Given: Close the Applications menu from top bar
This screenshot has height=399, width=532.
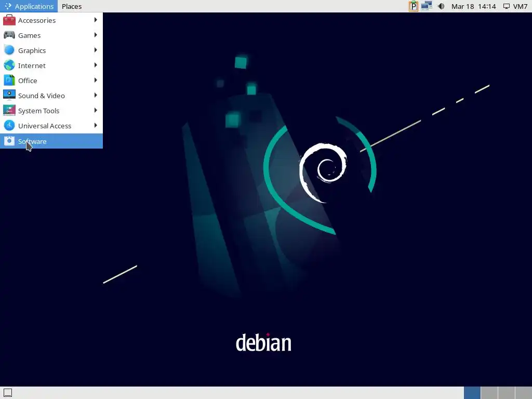Looking at the screenshot, I should click(29, 6).
